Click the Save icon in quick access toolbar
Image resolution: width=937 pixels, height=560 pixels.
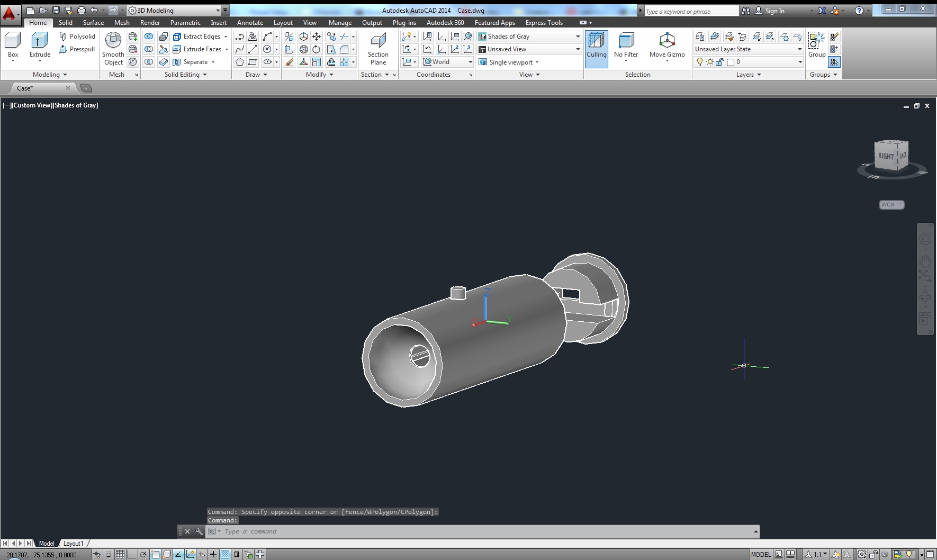[56, 10]
